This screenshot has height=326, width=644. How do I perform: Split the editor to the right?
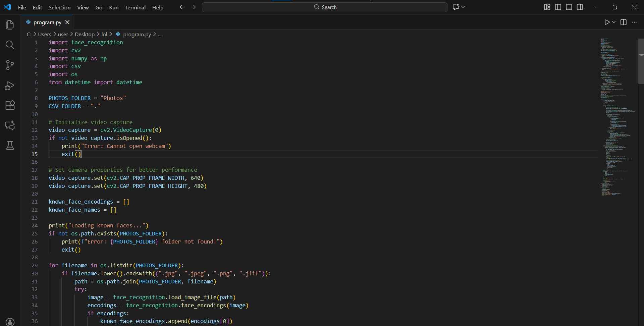tap(624, 22)
